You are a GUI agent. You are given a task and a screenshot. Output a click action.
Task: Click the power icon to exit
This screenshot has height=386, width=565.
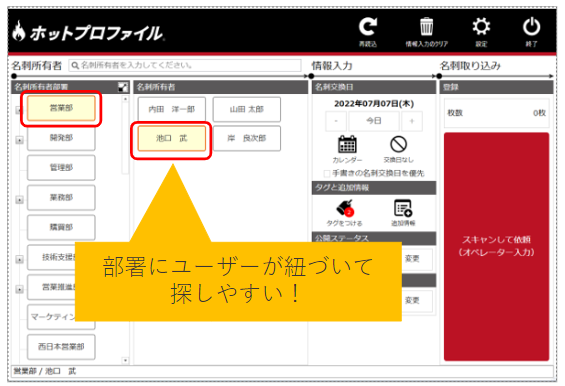531,27
